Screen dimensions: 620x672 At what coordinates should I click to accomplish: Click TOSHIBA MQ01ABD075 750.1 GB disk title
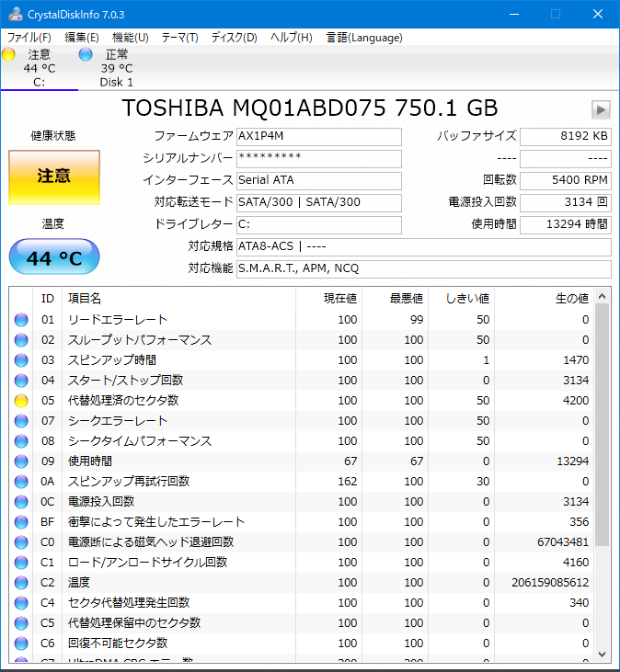(310, 108)
